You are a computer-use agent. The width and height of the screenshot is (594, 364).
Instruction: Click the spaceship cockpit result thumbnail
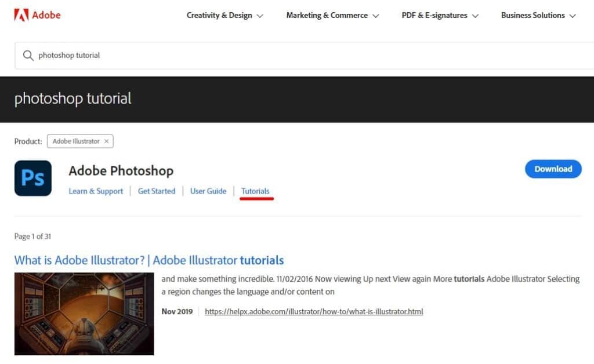tap(84, 314)
